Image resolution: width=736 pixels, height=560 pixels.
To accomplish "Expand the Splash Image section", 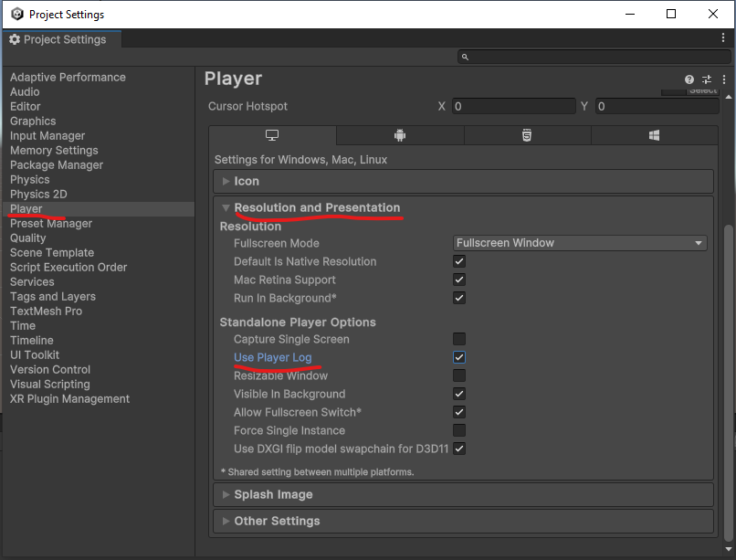I will pos(273,494).
